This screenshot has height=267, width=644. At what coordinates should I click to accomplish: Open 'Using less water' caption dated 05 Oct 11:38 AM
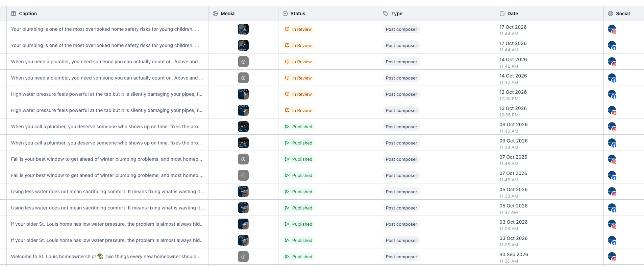pos(107,192)
